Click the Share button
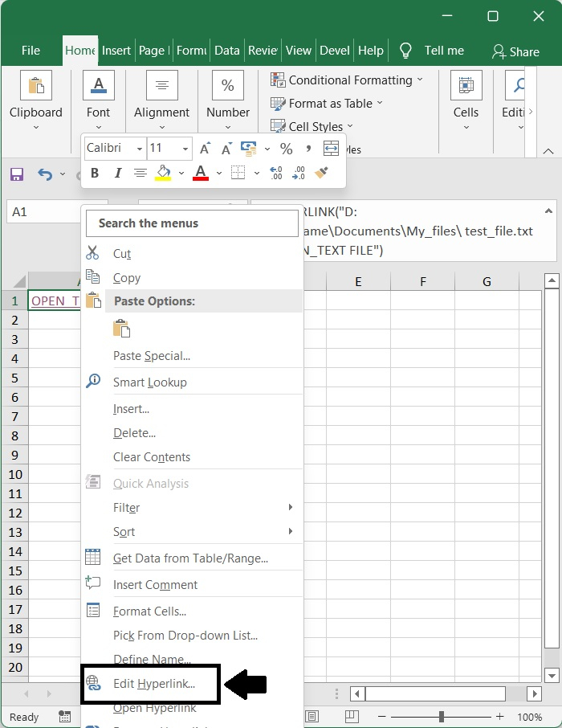The height and width of the screenshot is (728, 562). [515, 51]
